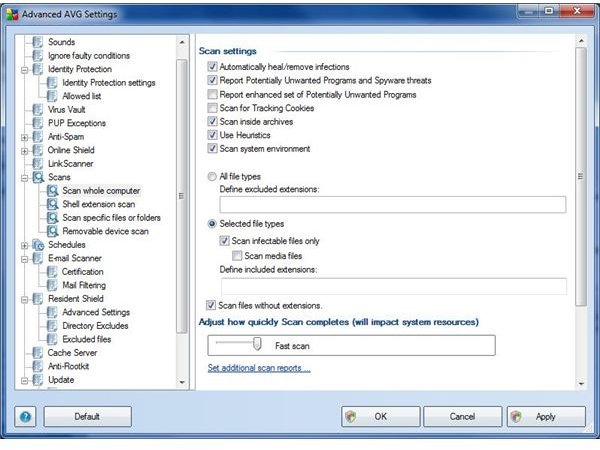
Task: Click the Default button
Action: 87,416
